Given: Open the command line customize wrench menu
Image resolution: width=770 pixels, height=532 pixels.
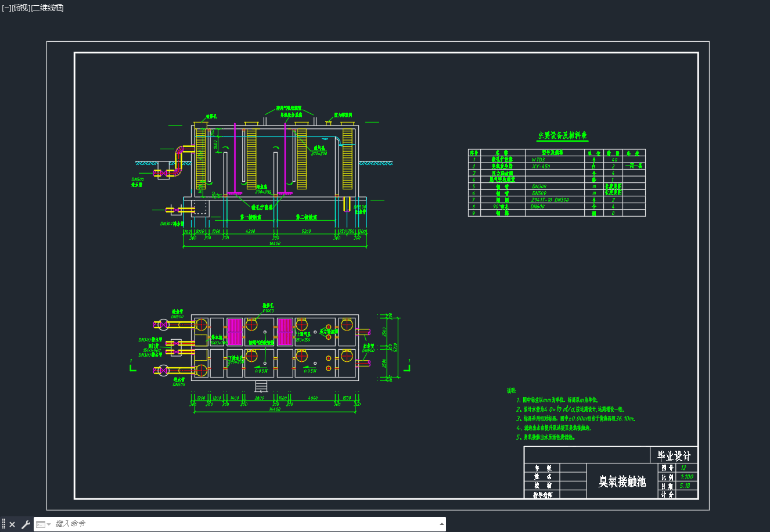Looking at the screenshot, I should click(x=26, y=524).
